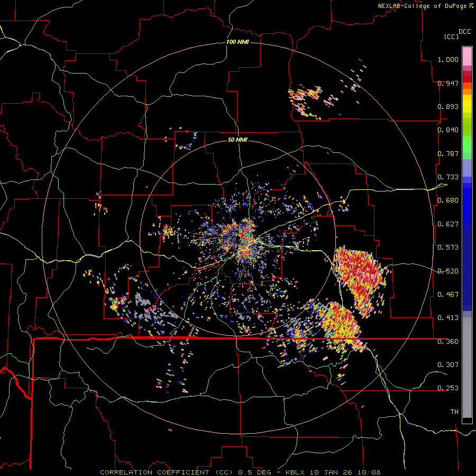
Task: Click the 50 NMI range ring label
Action: tap(237, 140)
